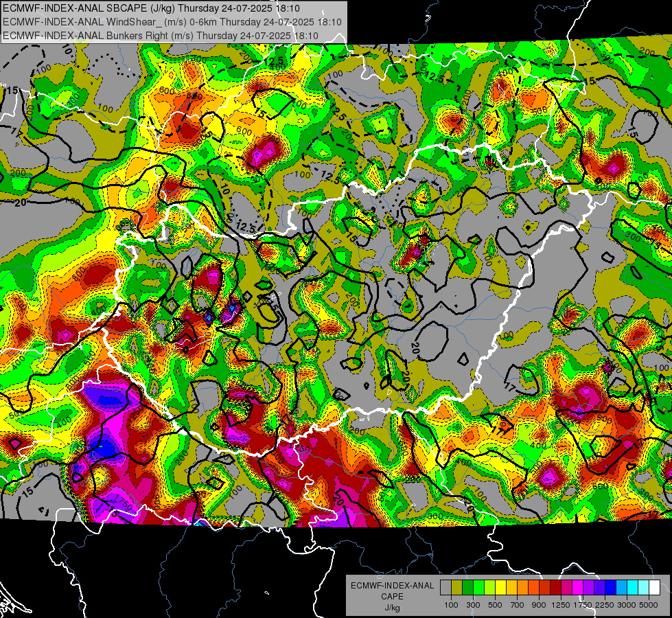672x618 pixels.
Task: Click the SBCAPE title line at top
Action: (151, 8)
